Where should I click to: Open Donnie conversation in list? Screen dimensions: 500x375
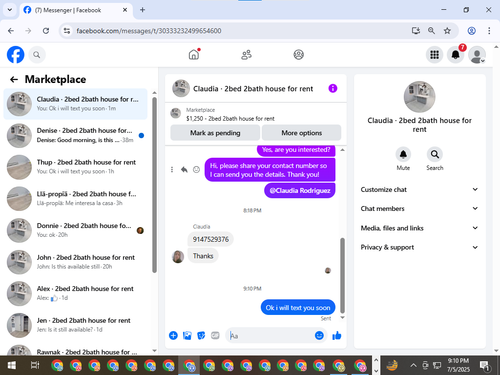(x=75, y=230)
